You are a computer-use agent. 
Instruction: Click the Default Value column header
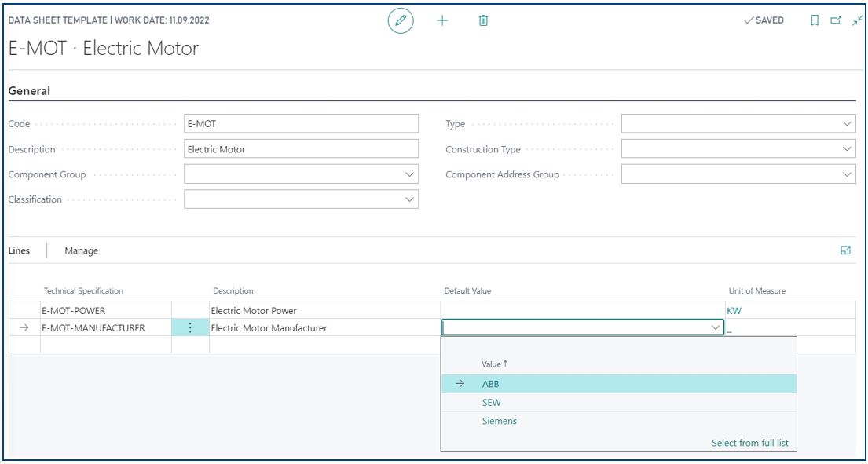pos(467,291)
